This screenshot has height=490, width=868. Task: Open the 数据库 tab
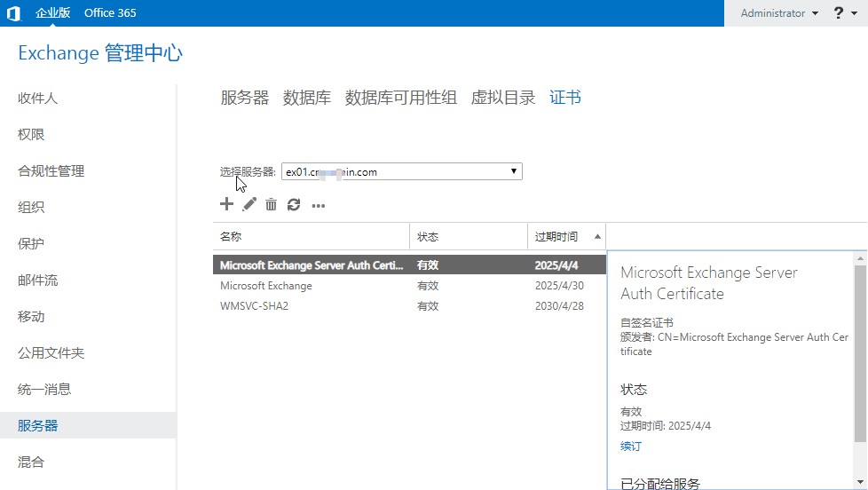point(307,98)
